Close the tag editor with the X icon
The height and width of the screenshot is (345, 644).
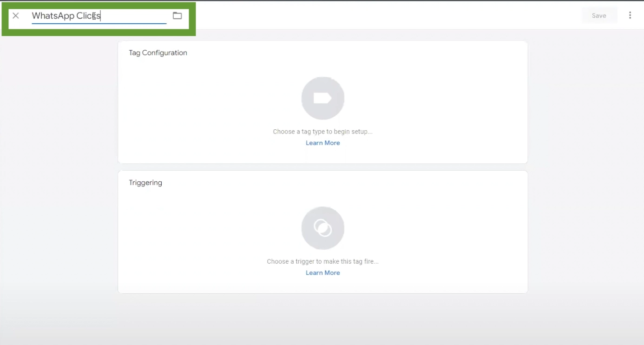tap(16, 16)
